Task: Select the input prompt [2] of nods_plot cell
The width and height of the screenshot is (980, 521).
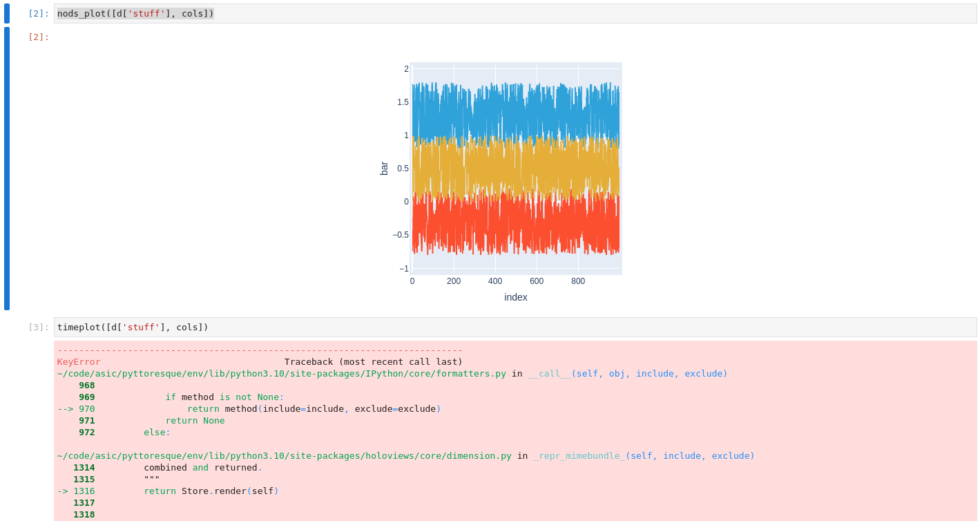Action: tap(39, 13)
